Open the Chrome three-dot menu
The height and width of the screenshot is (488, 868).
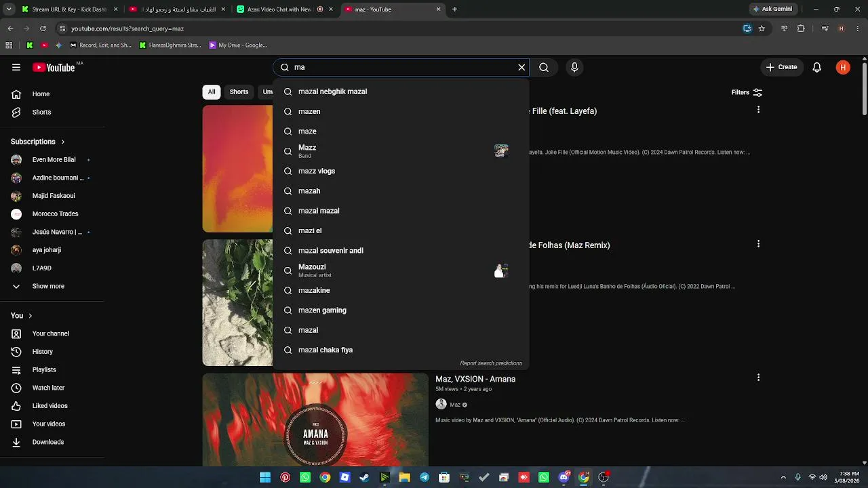pos(857,28)
